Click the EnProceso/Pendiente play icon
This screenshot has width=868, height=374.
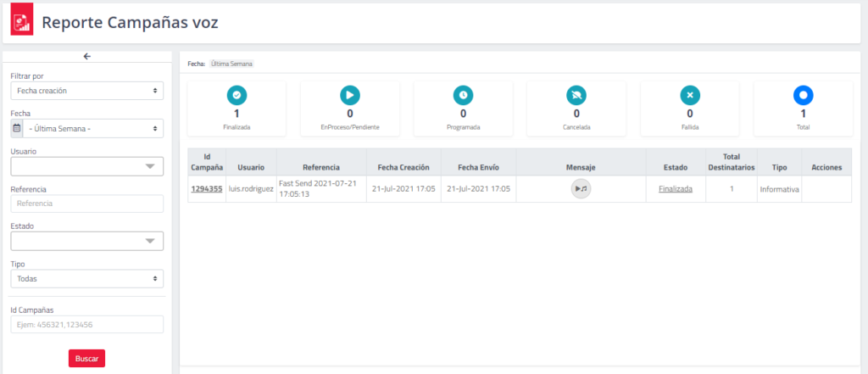(x=350, y=95)
